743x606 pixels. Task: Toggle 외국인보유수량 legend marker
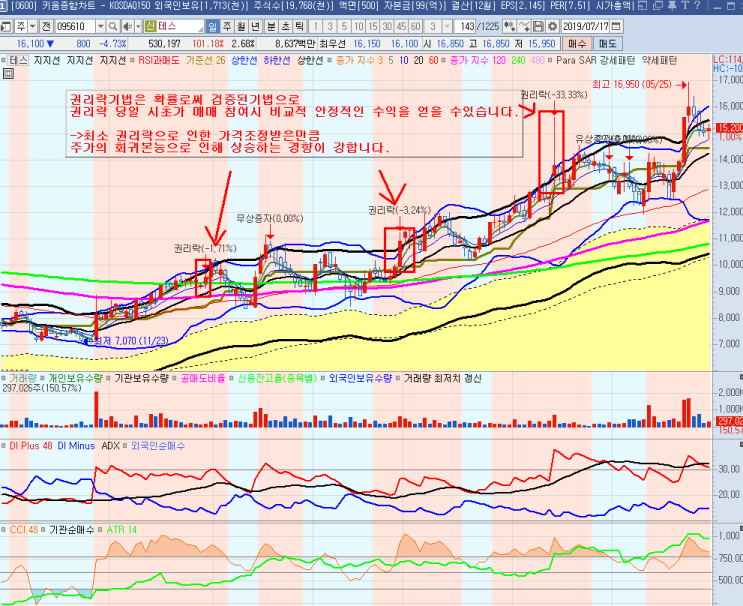(x=324, y=379)
